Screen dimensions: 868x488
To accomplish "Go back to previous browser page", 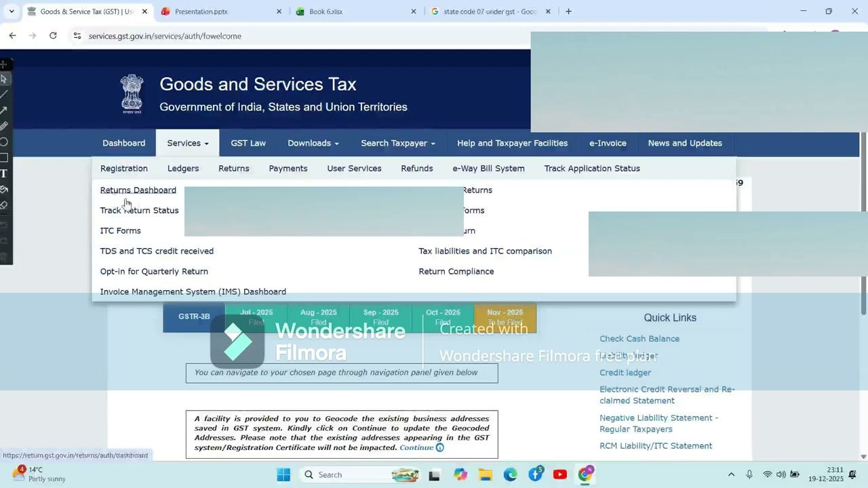I will pos(12,36).
